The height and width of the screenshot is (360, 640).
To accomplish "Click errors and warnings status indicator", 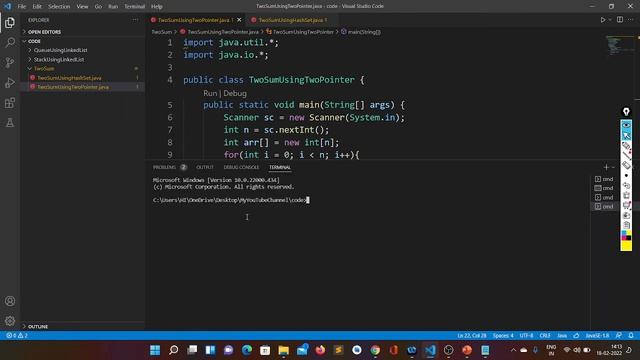I will tap(17, 336).
